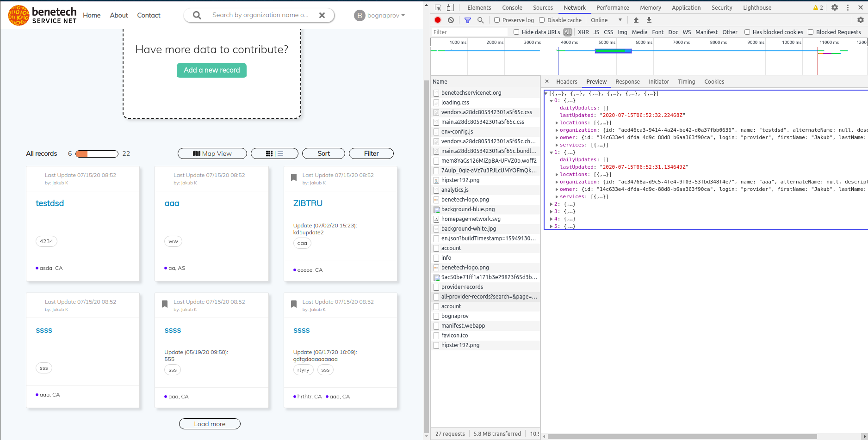The image size is (868, 440).
Task: Enable the Preserve log checkbox
Action: point(497,20)
